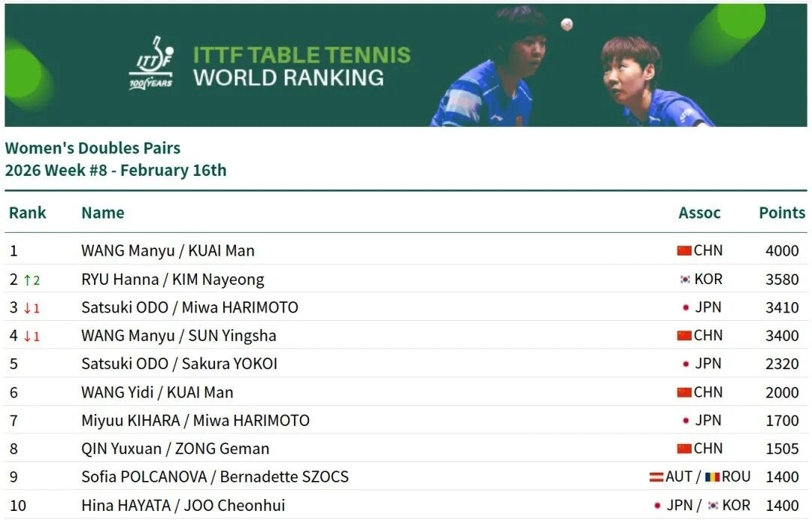Image resolution: width=812 pixels, height=520 pixels.
Task: Click the Women's Doubles Pairs heading
Action: tap(92, 148)
